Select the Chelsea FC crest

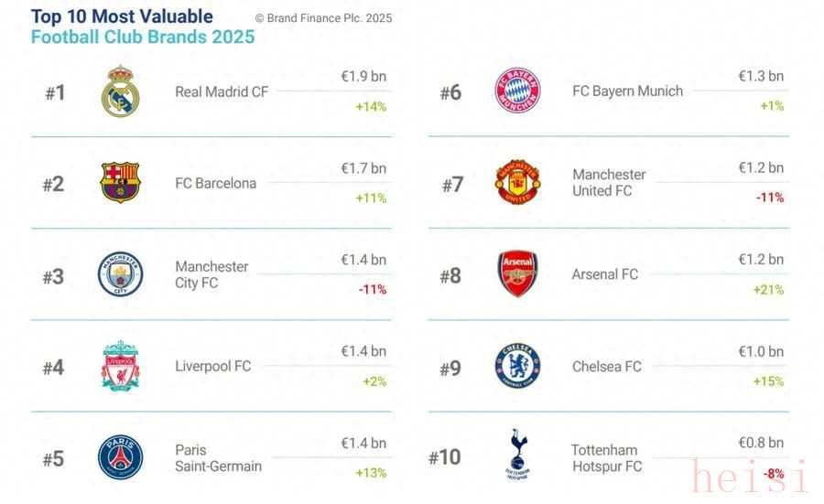pyautogui.click(x=517, y=365)
